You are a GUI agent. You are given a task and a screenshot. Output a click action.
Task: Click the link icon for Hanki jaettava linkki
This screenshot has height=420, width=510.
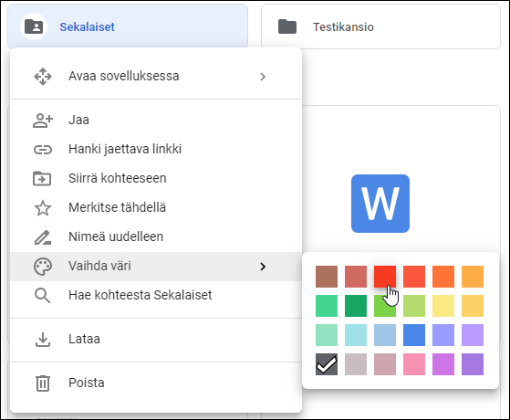click(x=43, y=150)
